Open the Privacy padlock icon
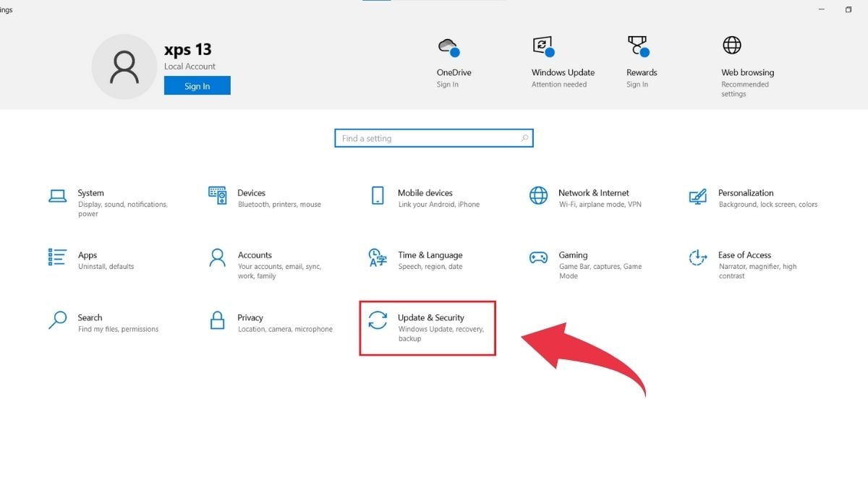This screenshot has height=488, width=868. 217,320
